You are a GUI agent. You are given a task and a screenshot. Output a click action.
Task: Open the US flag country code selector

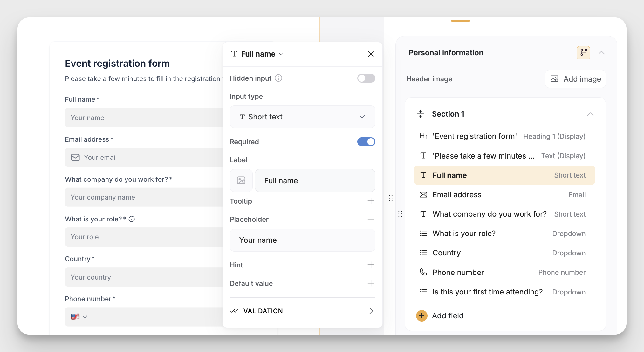79,317
